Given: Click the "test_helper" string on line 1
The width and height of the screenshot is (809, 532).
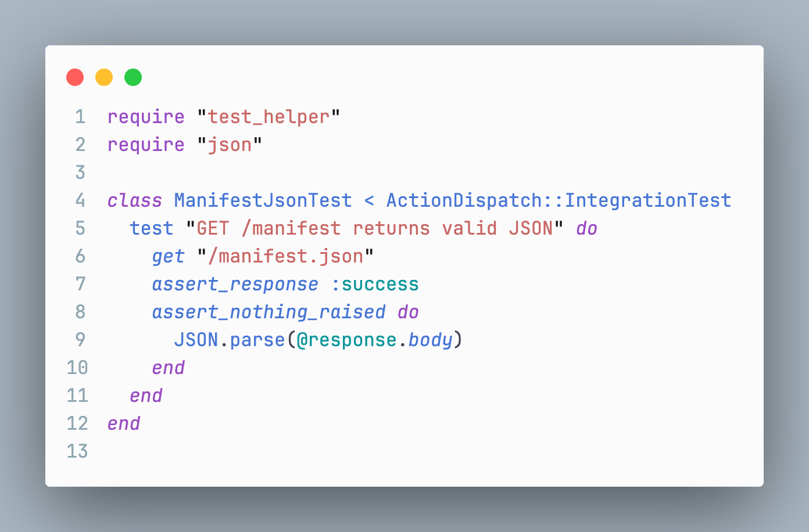Looking at the screenshot, I should 269,117.
